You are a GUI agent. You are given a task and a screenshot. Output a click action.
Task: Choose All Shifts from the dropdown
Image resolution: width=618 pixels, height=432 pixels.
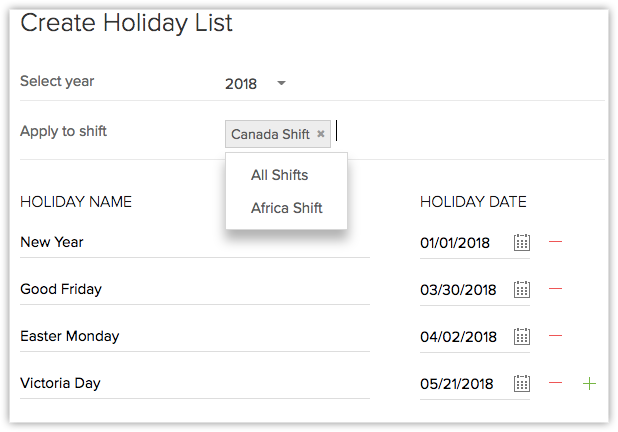point(280,175)
